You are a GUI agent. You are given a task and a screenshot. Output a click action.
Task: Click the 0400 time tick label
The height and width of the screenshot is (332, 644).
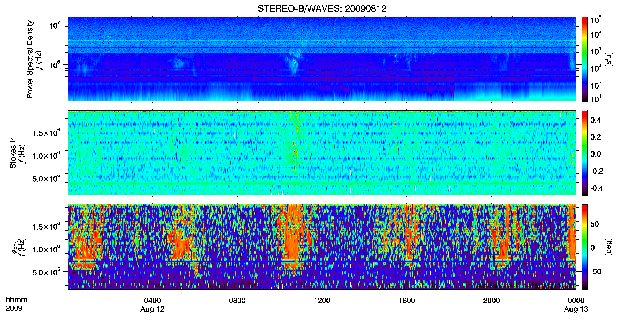[152, 300]
